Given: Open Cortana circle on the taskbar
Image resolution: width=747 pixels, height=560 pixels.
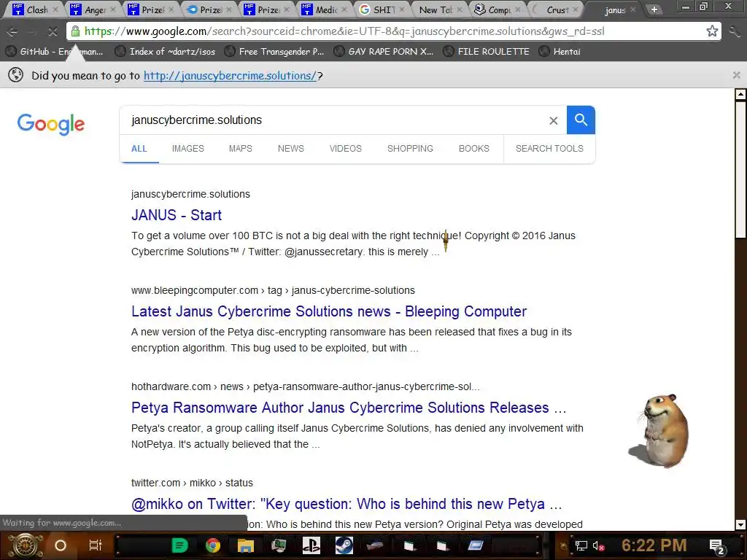Looking at the screenshot, I should [61, 545].
